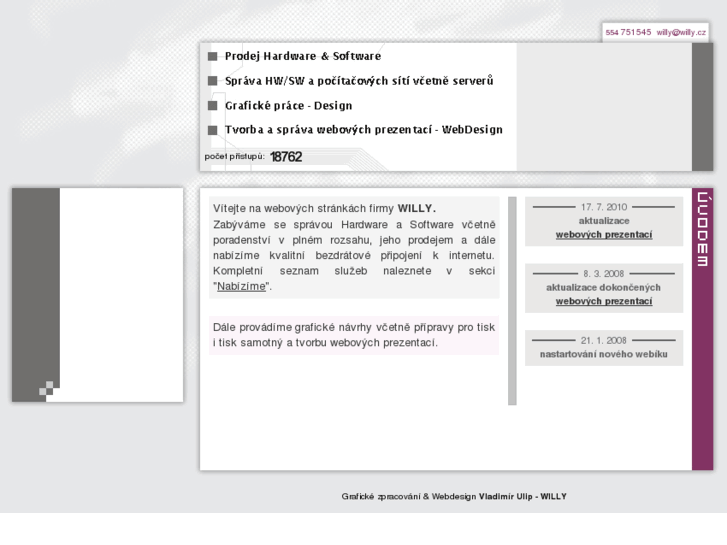
Task: Click 'aktualizace dokončených' news text
Action: (604, 288)
